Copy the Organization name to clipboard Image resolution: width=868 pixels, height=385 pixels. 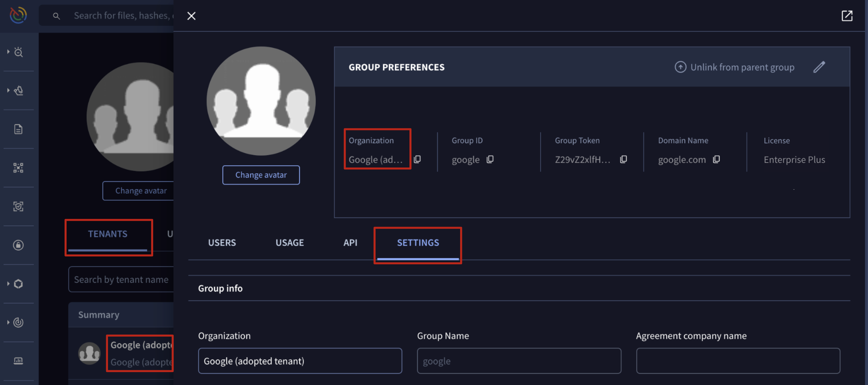click(417, 159)
